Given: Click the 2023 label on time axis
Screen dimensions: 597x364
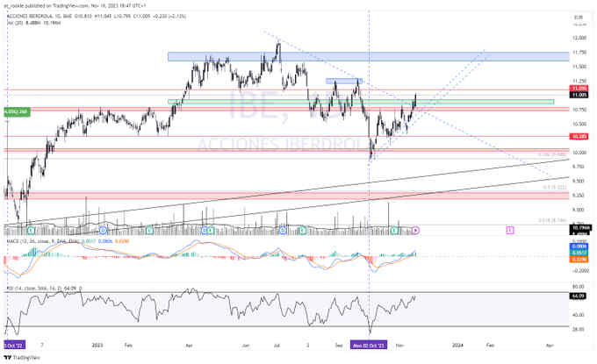Looking at the screenshot, I should (97, 346).
